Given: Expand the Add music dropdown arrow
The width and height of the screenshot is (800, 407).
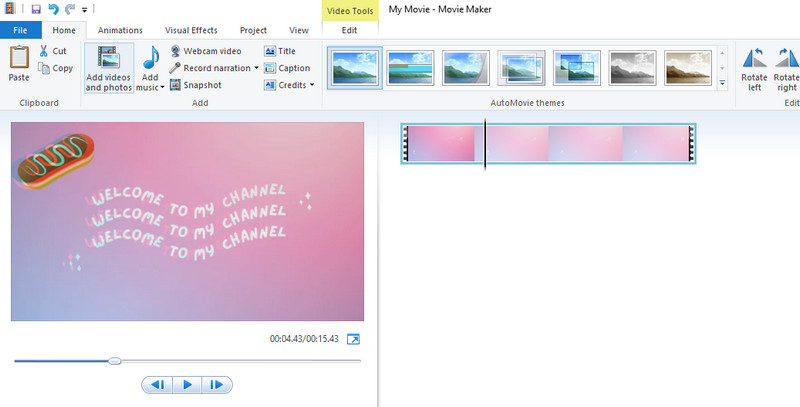Looking at the screenshot, I should pyautogui.click(x=162, y=88).
